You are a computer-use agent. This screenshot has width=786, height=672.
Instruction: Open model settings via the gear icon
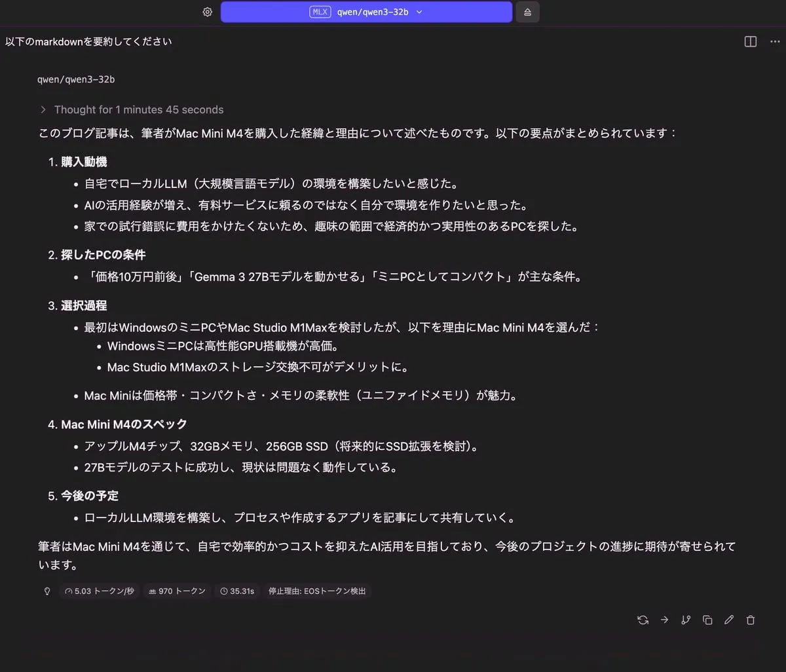(x=208, y=12)
